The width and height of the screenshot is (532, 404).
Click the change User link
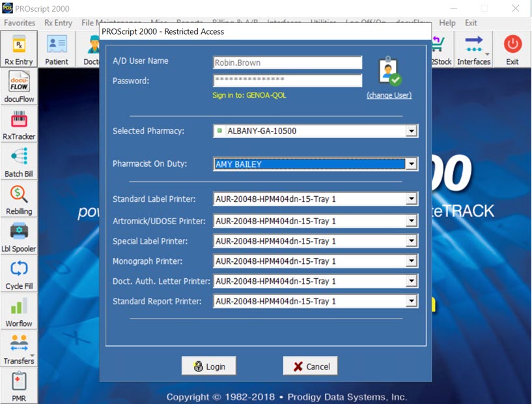(x=389, y=95)
